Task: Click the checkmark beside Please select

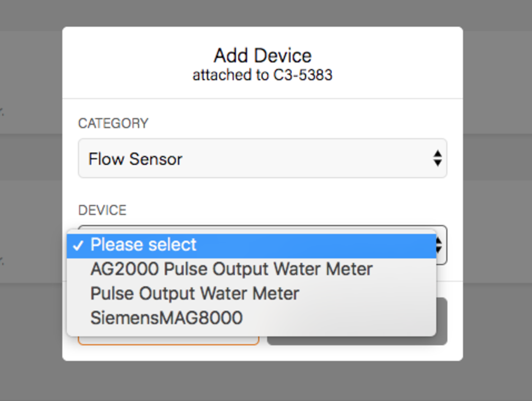Action: point(77,246)
